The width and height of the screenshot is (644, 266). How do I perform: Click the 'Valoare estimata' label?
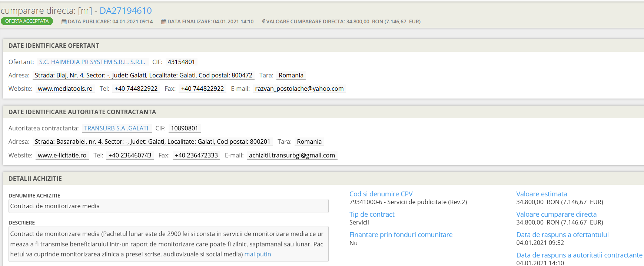click(541, 194)
